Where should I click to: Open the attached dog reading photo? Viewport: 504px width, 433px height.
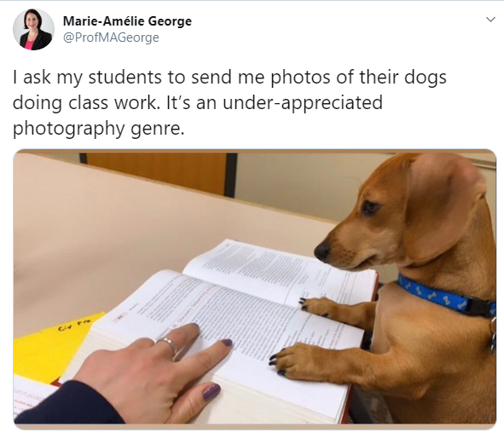(255, 289)
